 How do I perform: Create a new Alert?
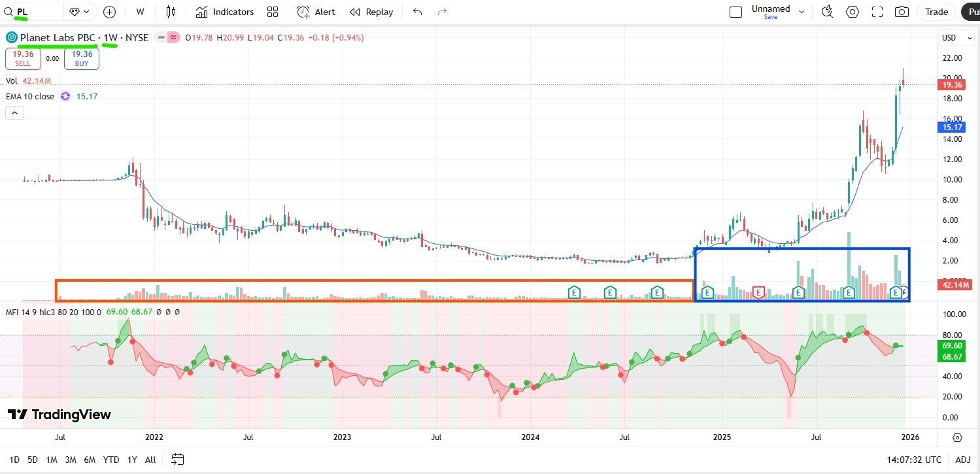point(316,12)
